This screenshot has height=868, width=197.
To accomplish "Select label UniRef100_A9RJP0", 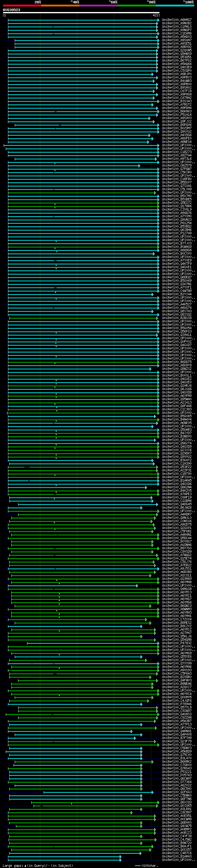I will [x=177, y=74].
